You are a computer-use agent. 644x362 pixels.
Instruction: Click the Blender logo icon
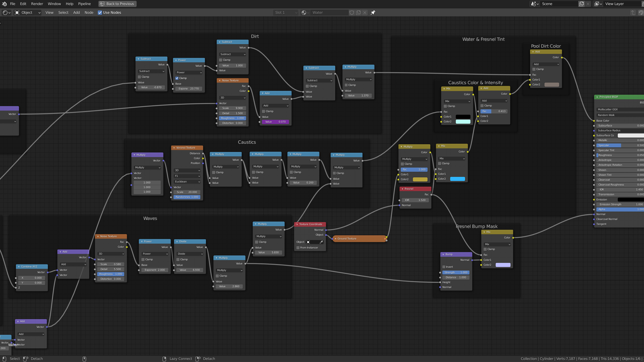tap(4, 4)
